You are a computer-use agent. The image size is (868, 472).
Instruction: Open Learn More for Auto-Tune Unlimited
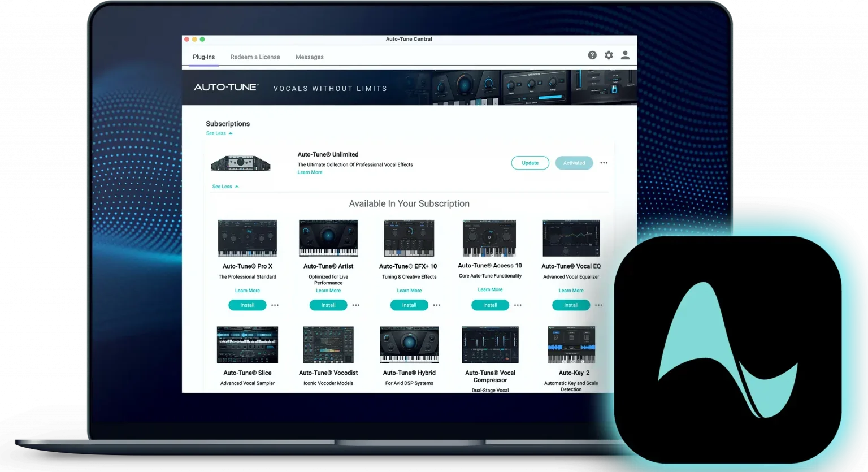pos(310,172)
